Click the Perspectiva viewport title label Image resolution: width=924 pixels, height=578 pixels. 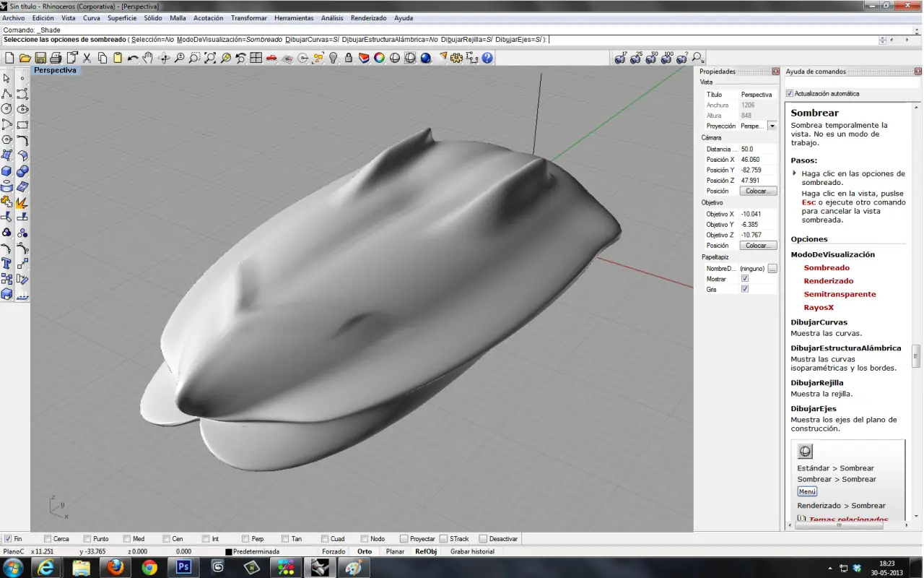55,70
